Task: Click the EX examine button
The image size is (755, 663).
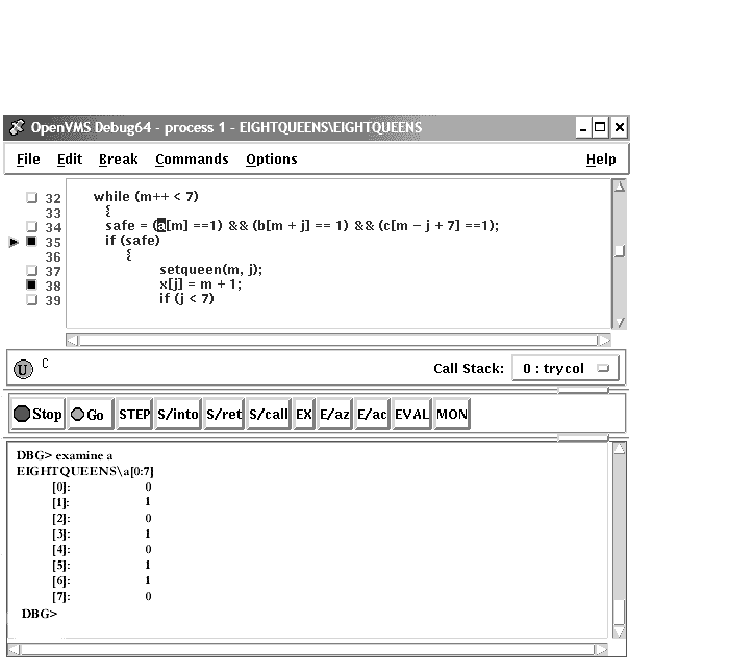Action: [x=304, y=414]
